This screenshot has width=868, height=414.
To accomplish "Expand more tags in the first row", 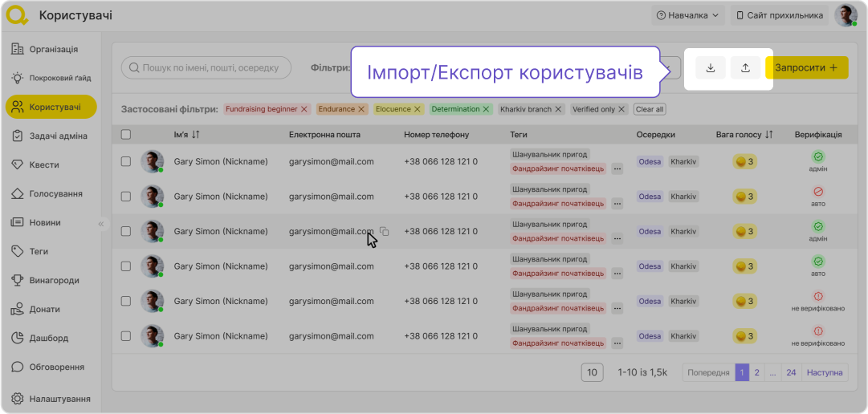I will 617,169.
